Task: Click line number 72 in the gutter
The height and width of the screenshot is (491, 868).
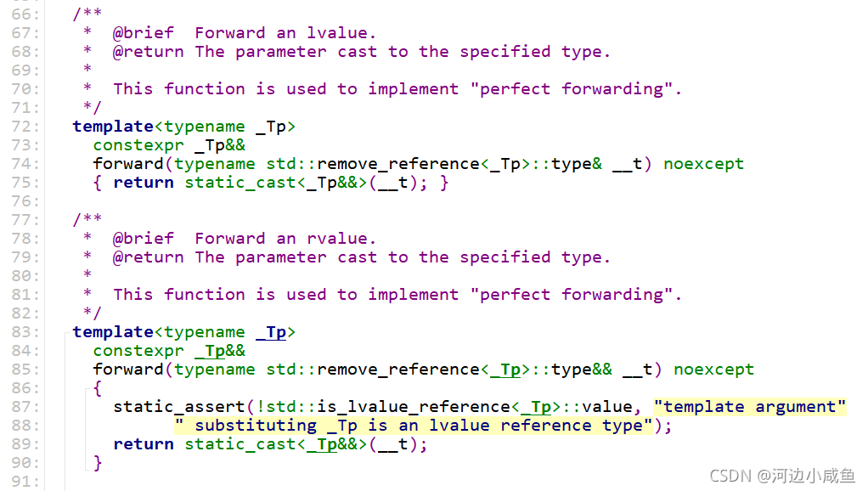Action: (x=25, y=127)
